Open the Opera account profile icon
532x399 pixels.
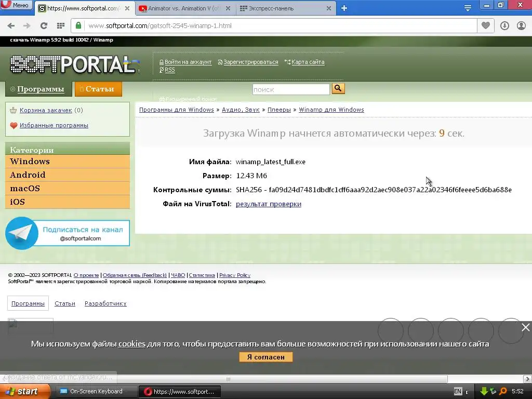click(x=521, y=26)
